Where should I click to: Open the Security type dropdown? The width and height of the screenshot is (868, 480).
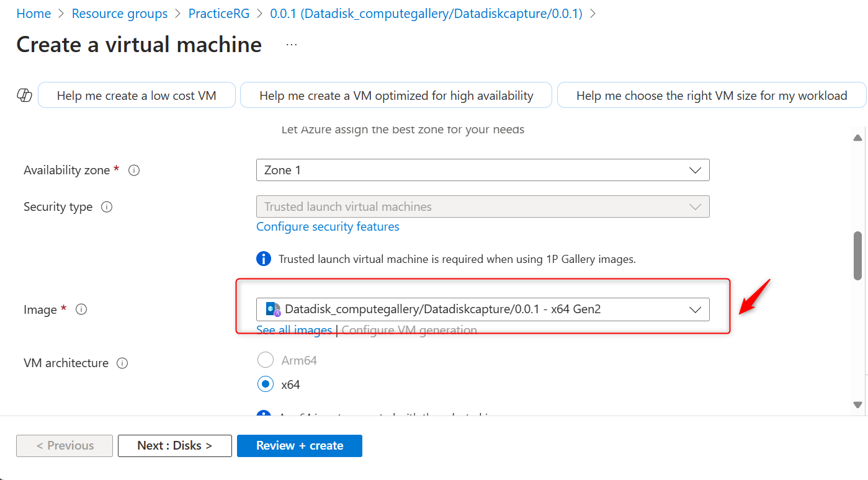click(x=483, y=207)
